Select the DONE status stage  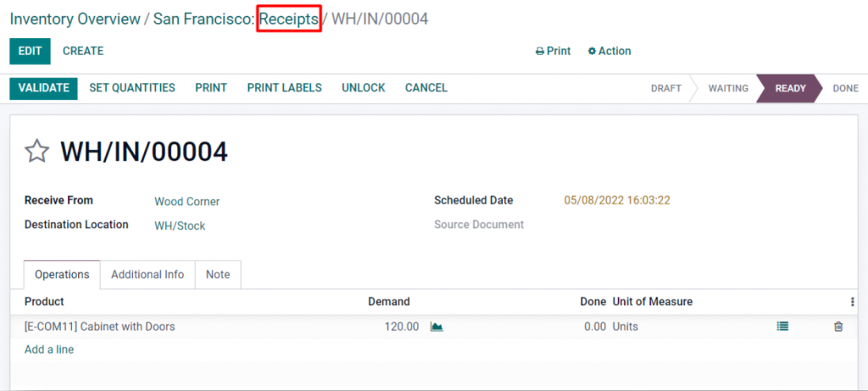point(845,88)
